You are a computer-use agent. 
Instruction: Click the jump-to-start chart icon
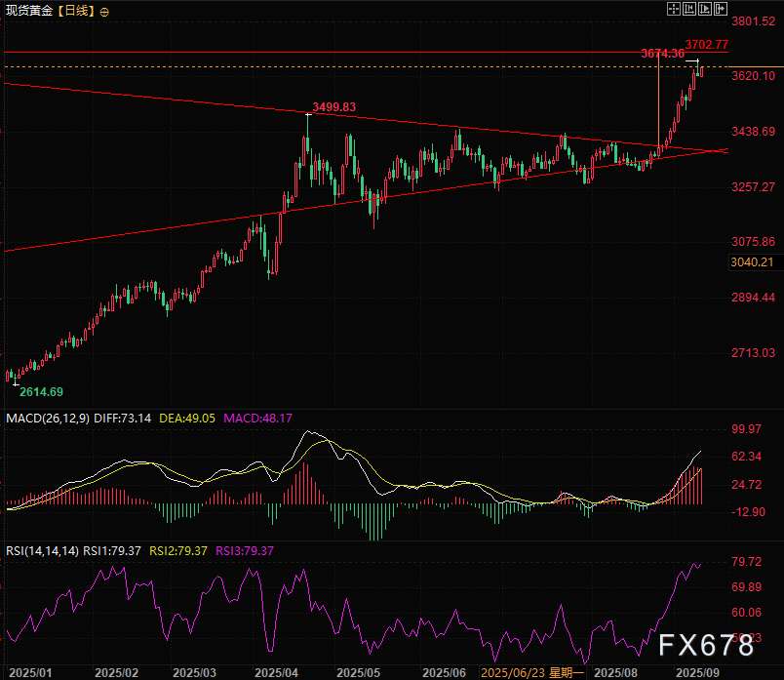[688, 9]
